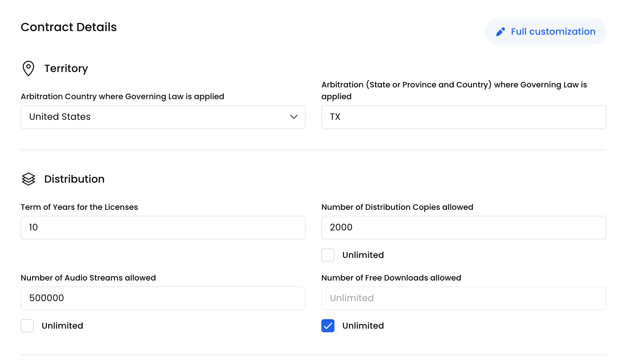Screen dimensions: 627x364
Task: Click the Territory location pin icon
Action: [28, 68]
